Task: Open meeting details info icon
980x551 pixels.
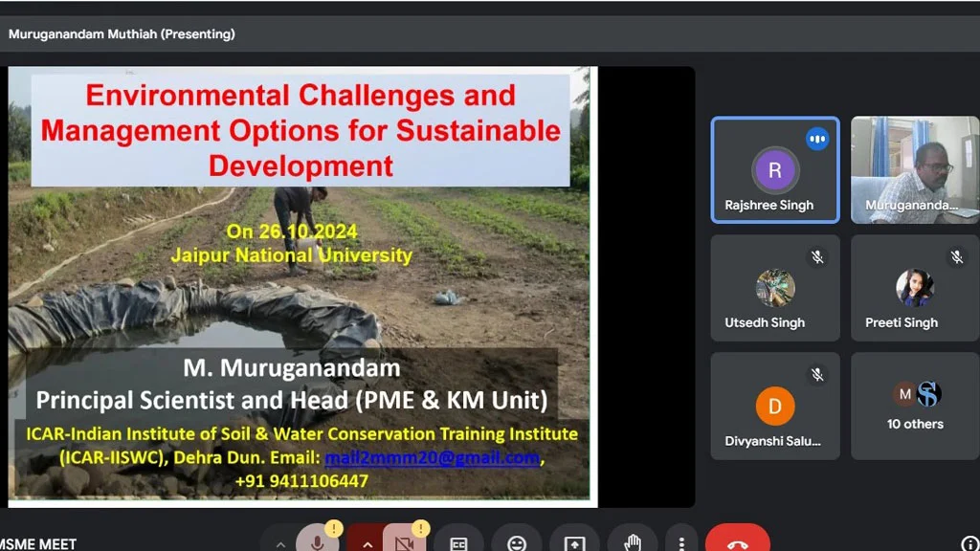Action: point(969,544)
